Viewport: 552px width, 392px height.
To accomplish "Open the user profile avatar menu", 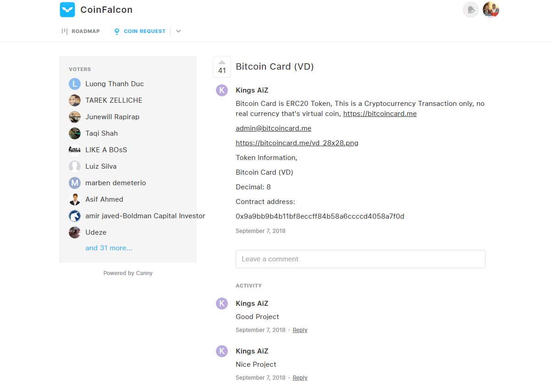I will click(491, 10).
